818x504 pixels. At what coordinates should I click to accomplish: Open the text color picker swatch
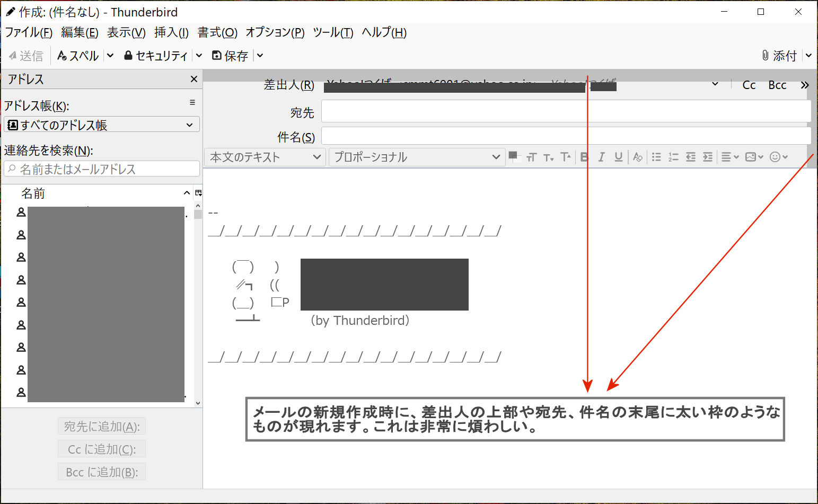513,155
